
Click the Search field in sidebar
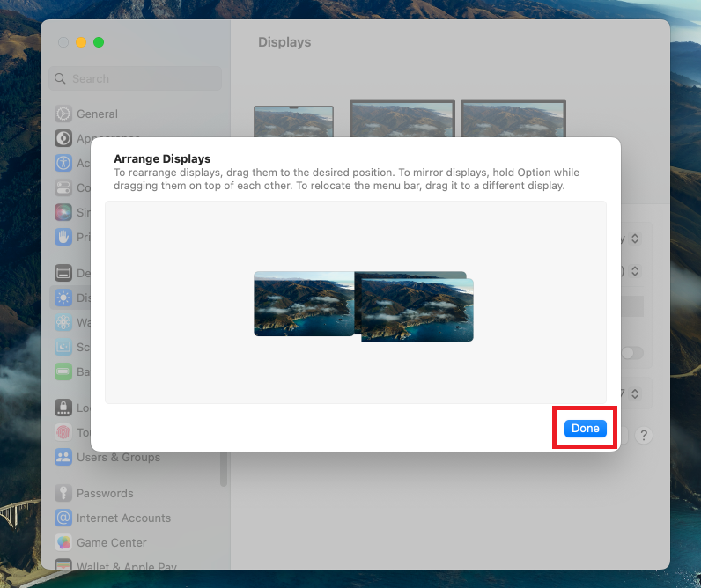pyautogui.click(x=135, y=78)
